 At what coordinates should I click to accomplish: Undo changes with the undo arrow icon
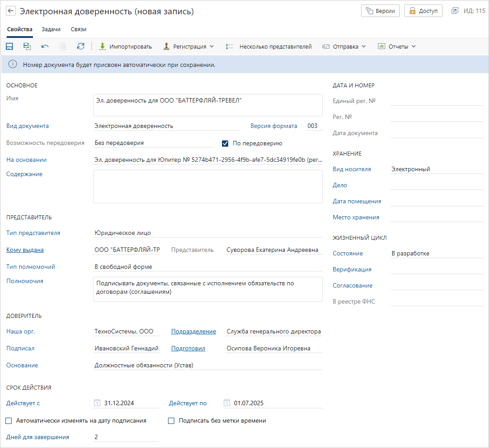tap(45, 46)
